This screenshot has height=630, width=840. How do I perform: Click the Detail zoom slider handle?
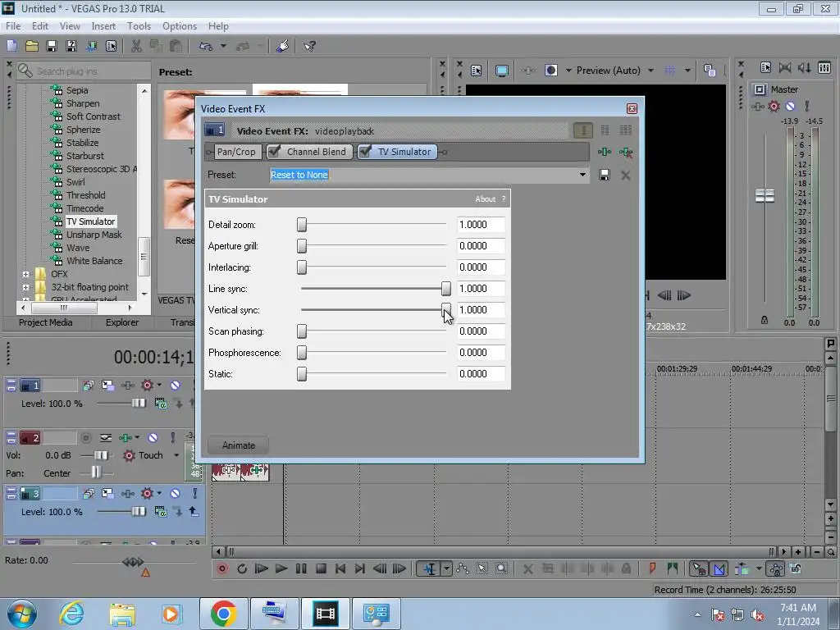(x=302, y=225)
